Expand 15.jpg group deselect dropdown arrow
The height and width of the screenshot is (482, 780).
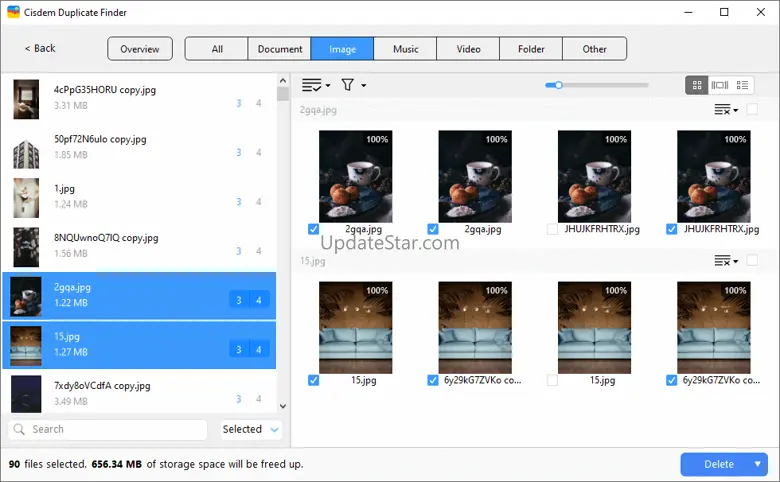(736, 261)
